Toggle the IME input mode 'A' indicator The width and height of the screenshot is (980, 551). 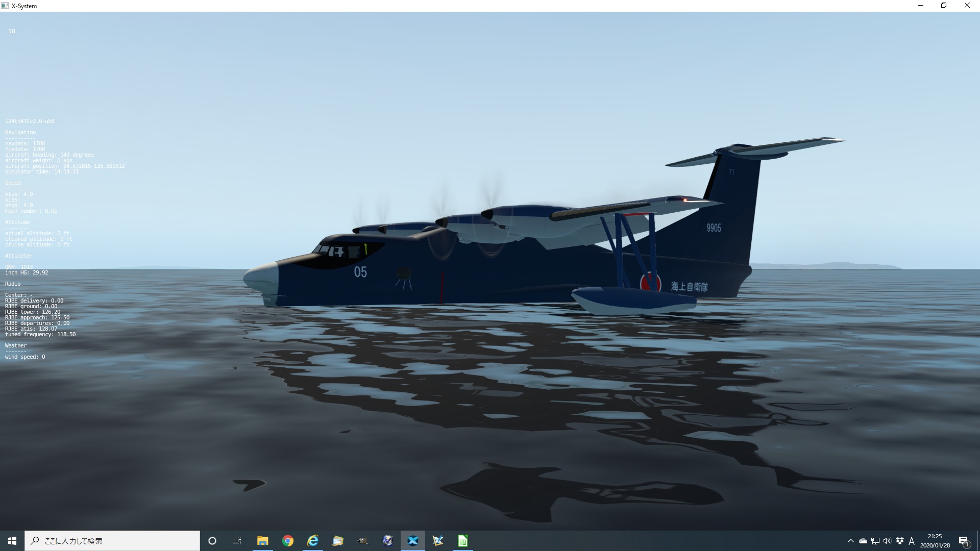coord(912,541)
